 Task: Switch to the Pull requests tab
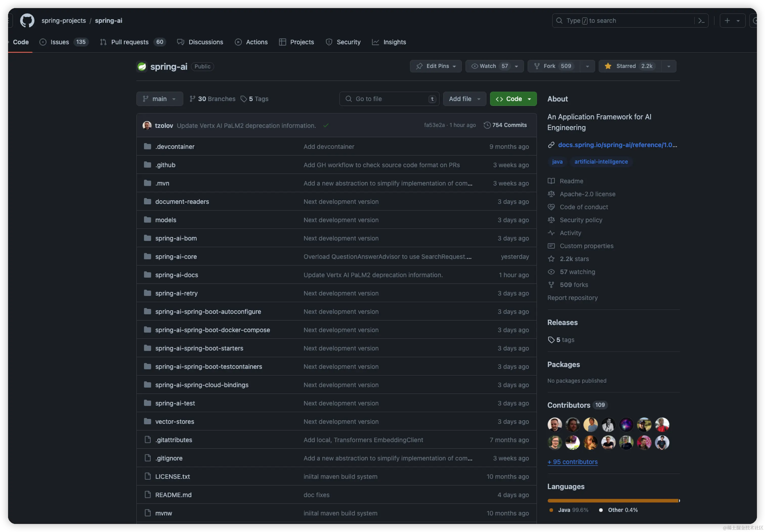click(x=133, y=42)
